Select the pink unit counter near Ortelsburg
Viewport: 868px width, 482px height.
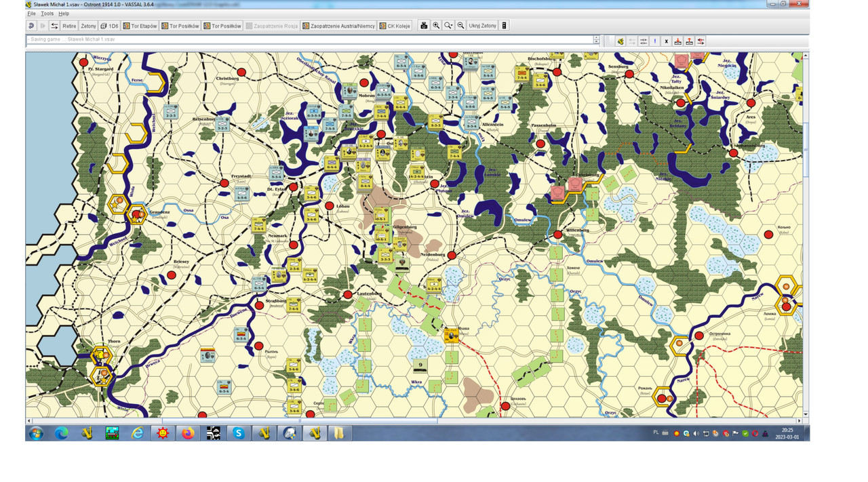coord(575,184)
